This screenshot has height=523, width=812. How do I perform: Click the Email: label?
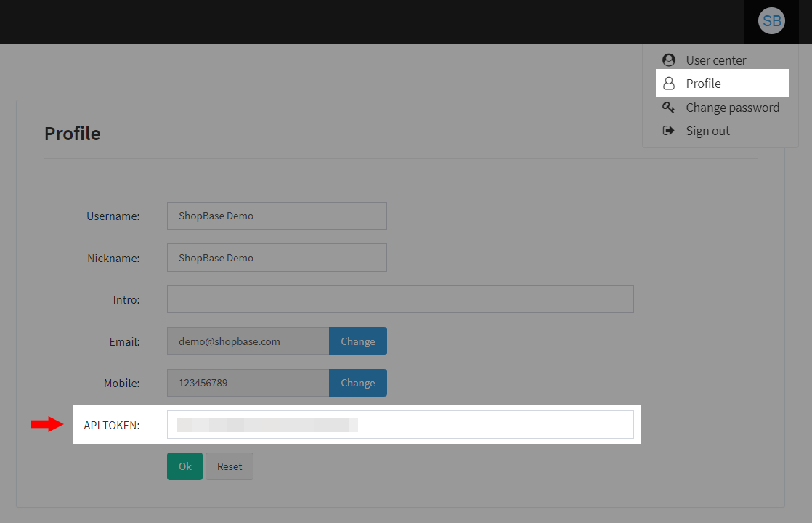[x=124, y=341]
